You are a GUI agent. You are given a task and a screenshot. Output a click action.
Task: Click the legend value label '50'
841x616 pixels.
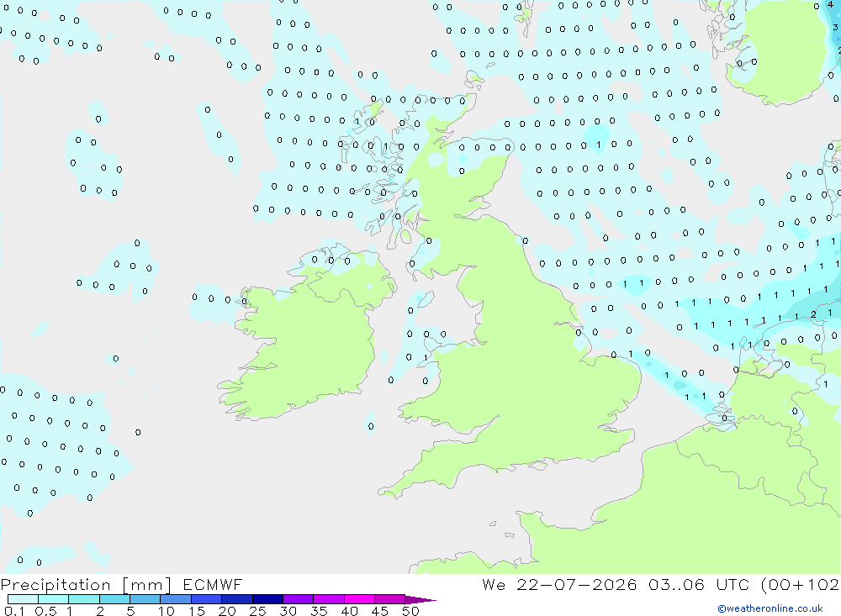[x=410, y=611]
